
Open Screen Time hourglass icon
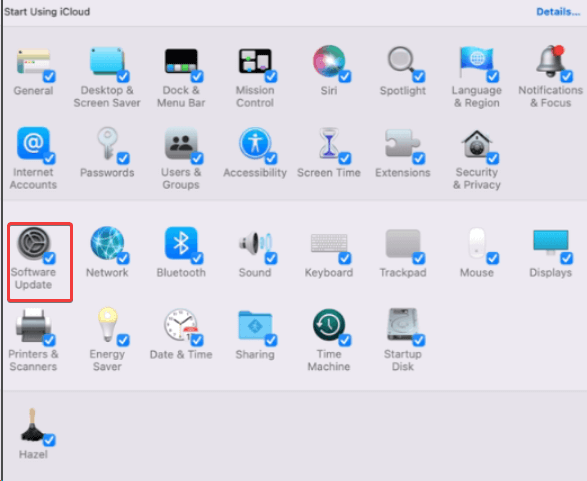coord(329,144)
